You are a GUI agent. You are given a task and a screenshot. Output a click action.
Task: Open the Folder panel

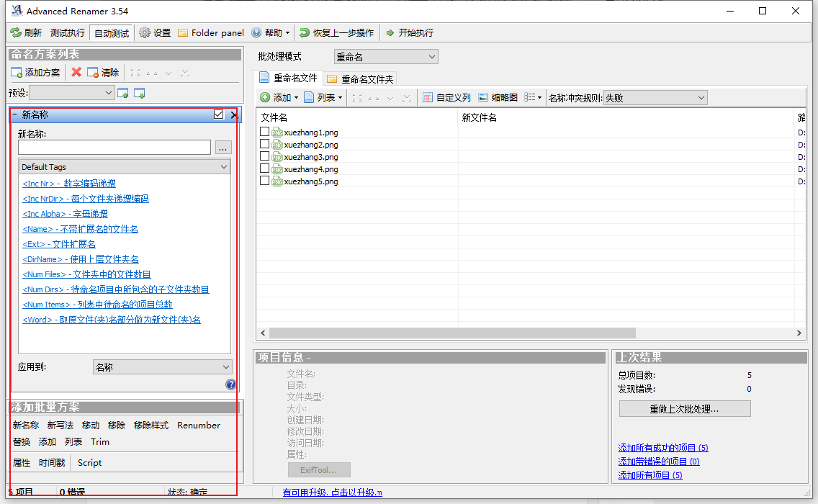(x=211, y=33)
